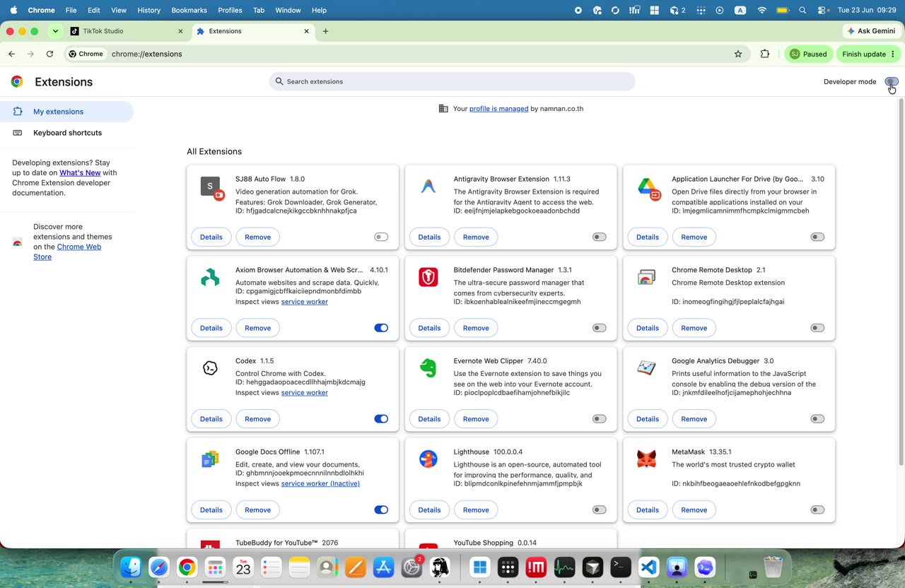Open the Paused profile menu
905x588 pixels.
click(x=808, y=54)
